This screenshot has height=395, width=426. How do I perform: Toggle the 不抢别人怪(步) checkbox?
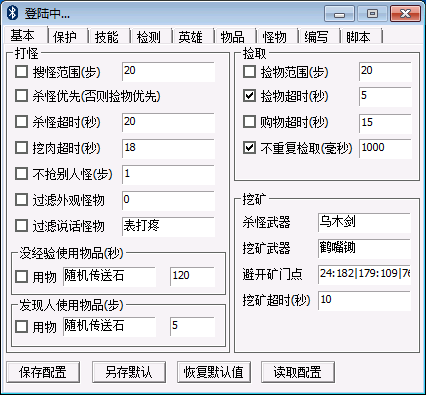click(22, 174)
